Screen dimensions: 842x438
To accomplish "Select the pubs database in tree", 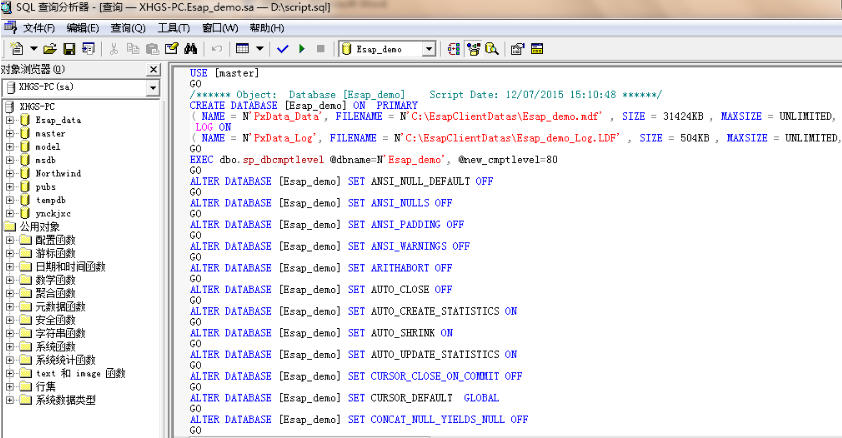I will [46, 187].
